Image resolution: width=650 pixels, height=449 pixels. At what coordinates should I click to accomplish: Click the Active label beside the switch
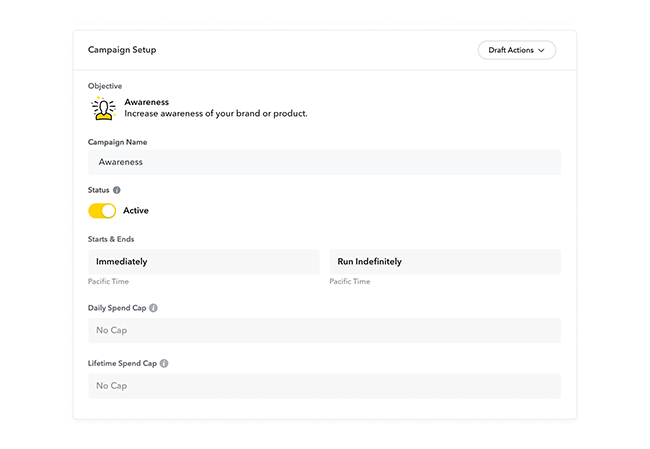136,211
